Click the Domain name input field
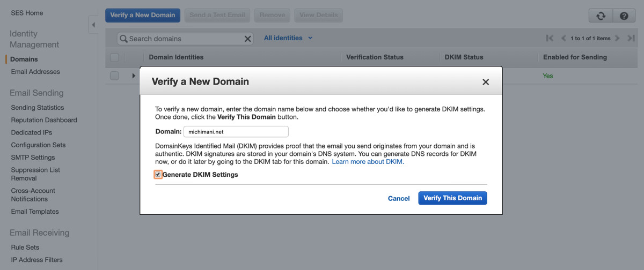This screenshot has height=270, width=644. pyautogui.click(x=236, y=132)
